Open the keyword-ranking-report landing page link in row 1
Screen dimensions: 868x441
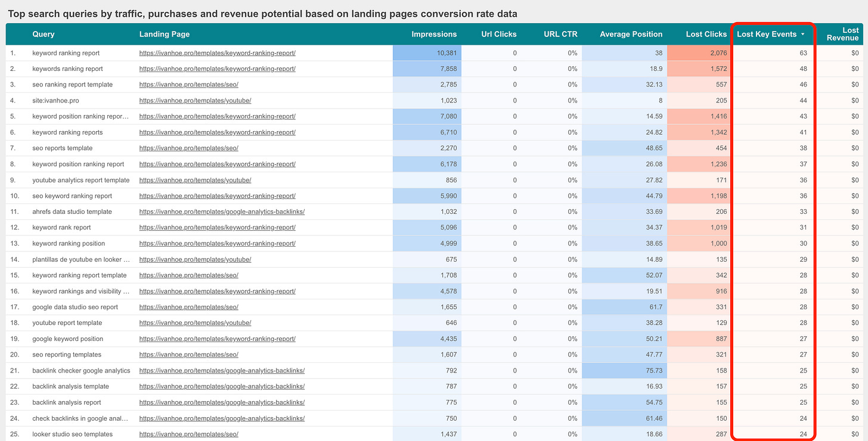pyautogui.click(x=217, y=52)
